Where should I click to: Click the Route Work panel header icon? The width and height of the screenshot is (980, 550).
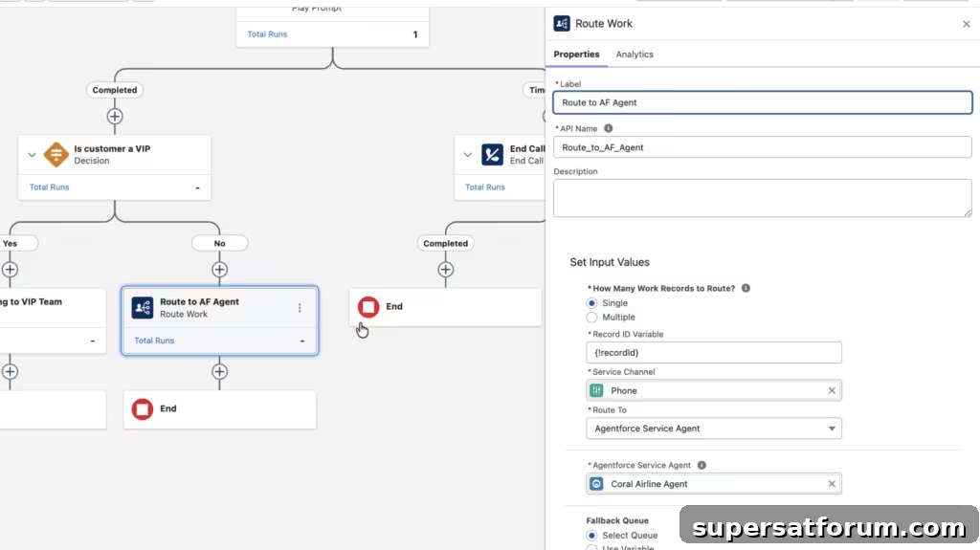pyautogui.click(x=561, y=24)
